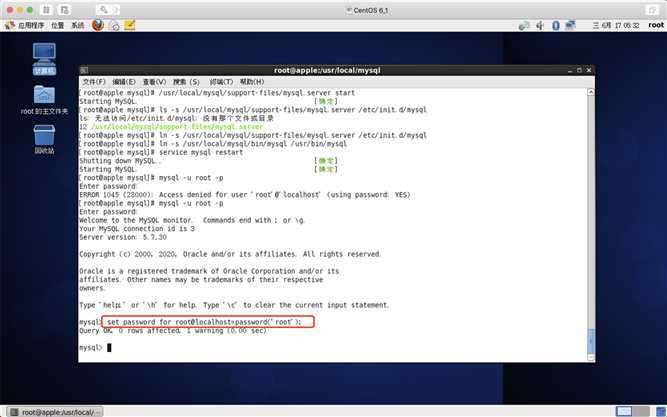Click the VM snapshot button in the title bar

pos(64,10)
